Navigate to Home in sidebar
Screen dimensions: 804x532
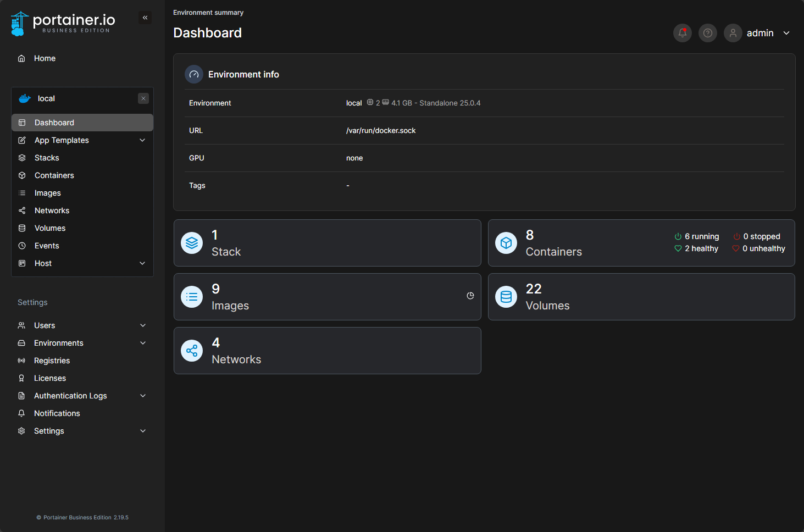pos(45,58)
